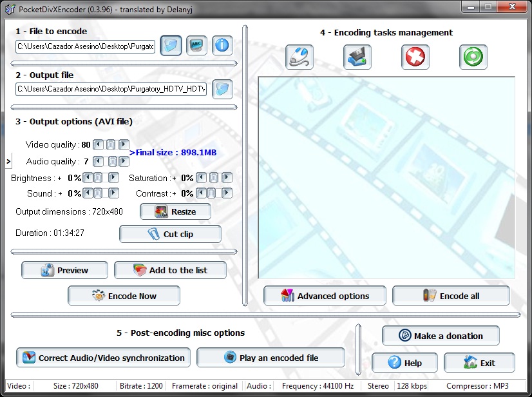Decrease Brightness with left arrow

[88, 177]
